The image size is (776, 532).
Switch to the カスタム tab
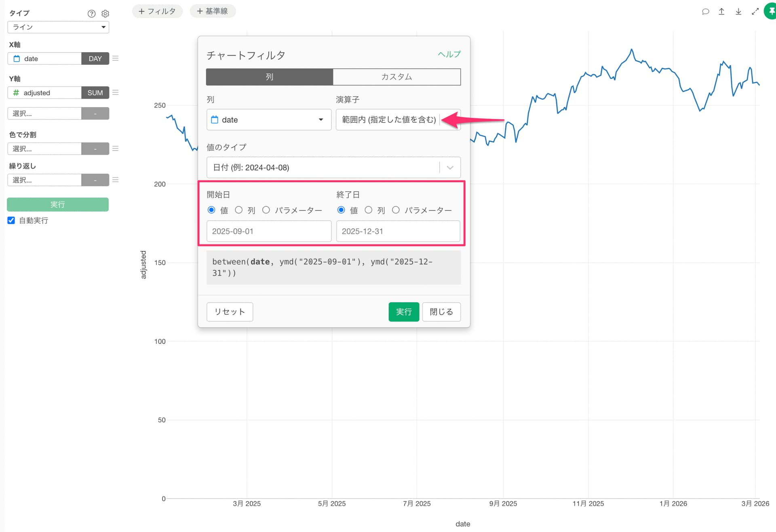[x=396, y=77]
